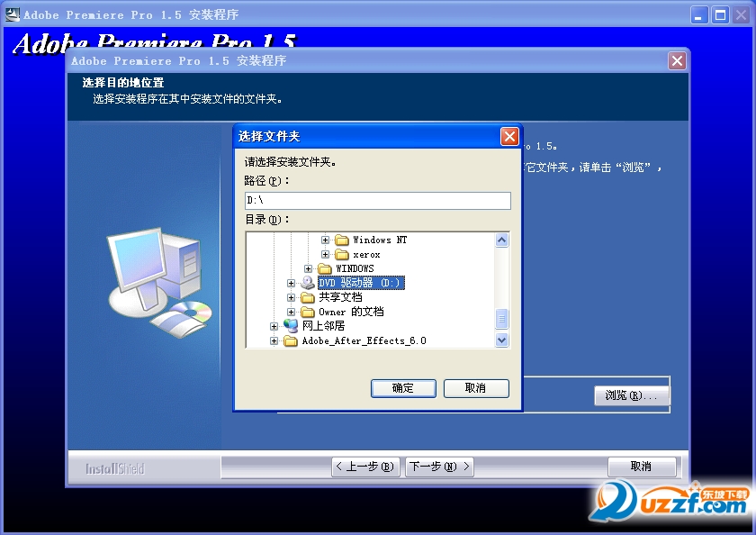Go back with 上一步(B)
The width and height of the screenshot is (756, 535).
point(365,467)
